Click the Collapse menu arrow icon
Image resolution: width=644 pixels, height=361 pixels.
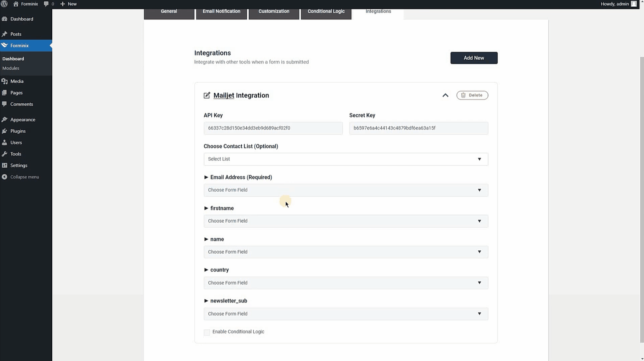(5, 177)
